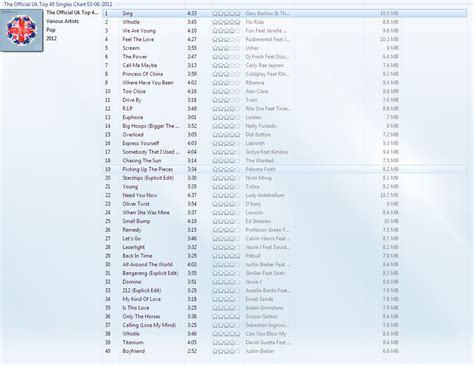This screenshot has height=365, width=474.
Task: Select track 38 "Whistle"
Action: point(131,334)
